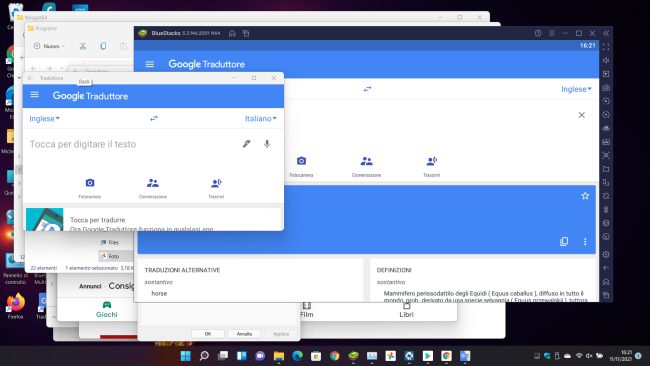Open Microsoft Edge from taskbar
Image resolution: width=650 pixels, height=366 pixels.
[297, 356]
